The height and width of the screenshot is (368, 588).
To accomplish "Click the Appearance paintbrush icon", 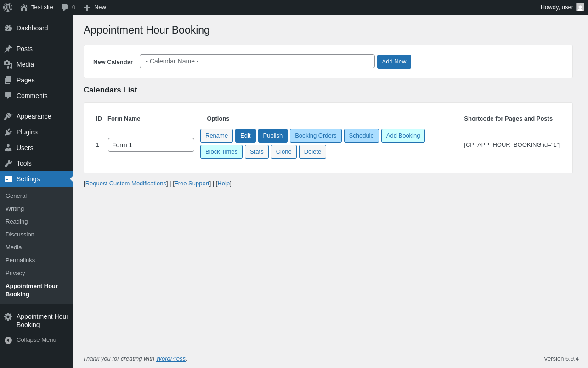I will point(8,116).
